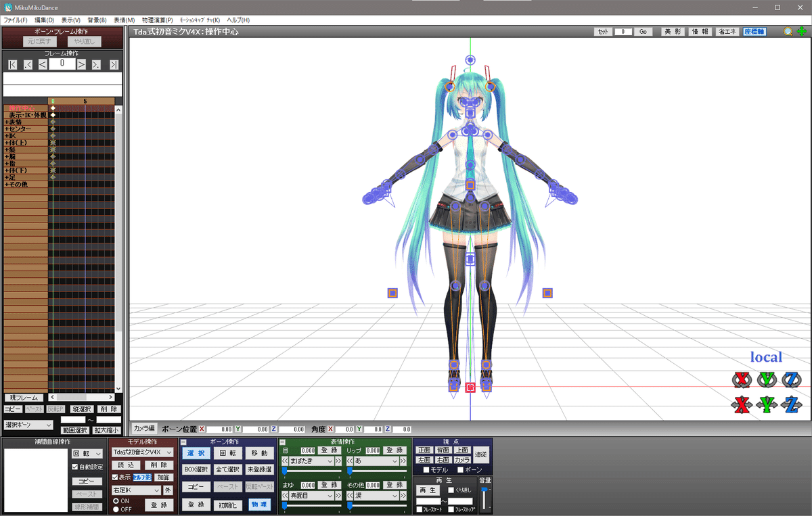
Task: Open 物理演算(P) menu
Action: (x=156, y=20)
